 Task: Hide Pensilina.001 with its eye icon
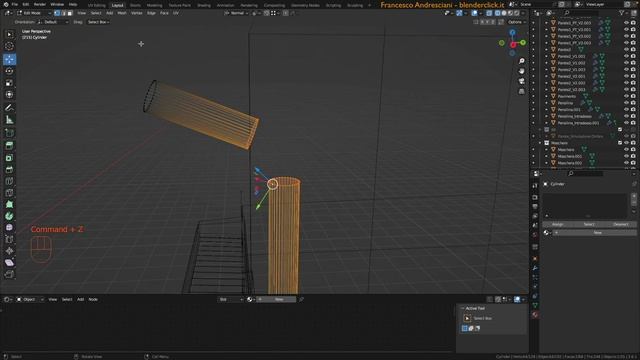(x=626, y=109)
